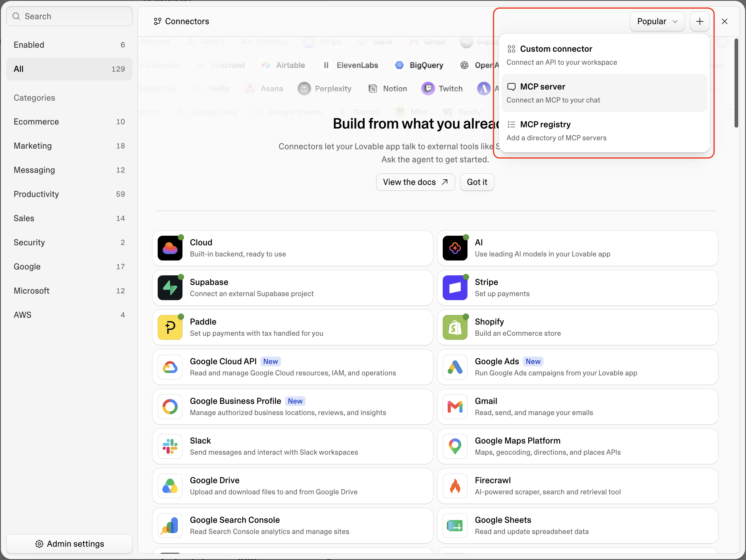This screenshot has height=560, width=746.
Task: Filter by Marketing category
Action: tap(69, 146)
